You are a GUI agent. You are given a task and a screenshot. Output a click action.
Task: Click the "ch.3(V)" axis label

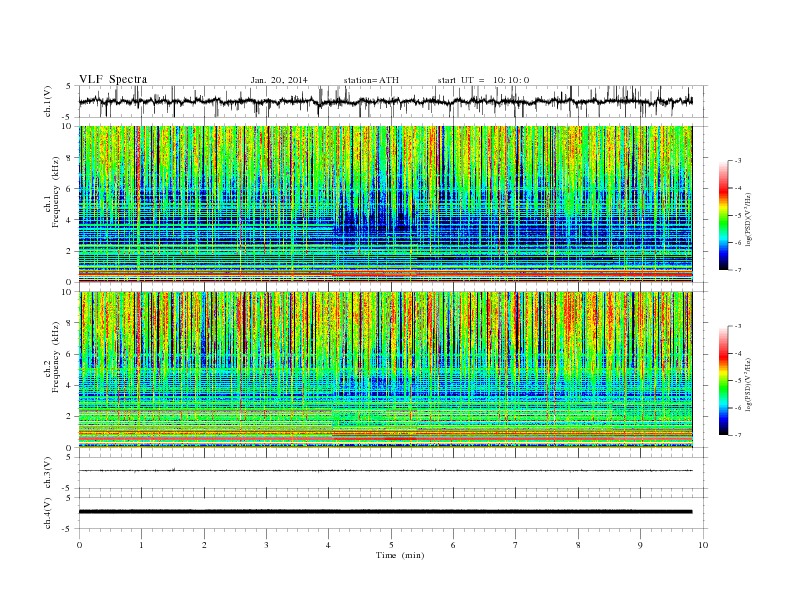click(48, 472)
